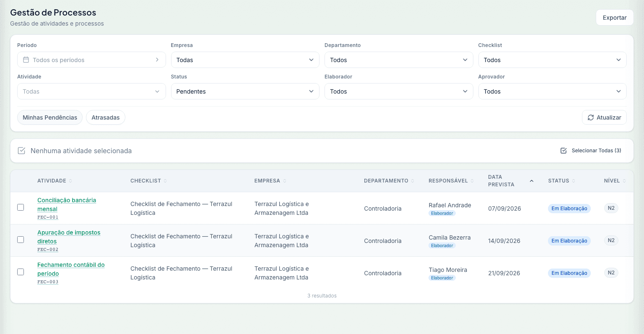Click the Elaborador tag under Rafael Andrade
Viewport: 644px width, 334px height.
442,214
